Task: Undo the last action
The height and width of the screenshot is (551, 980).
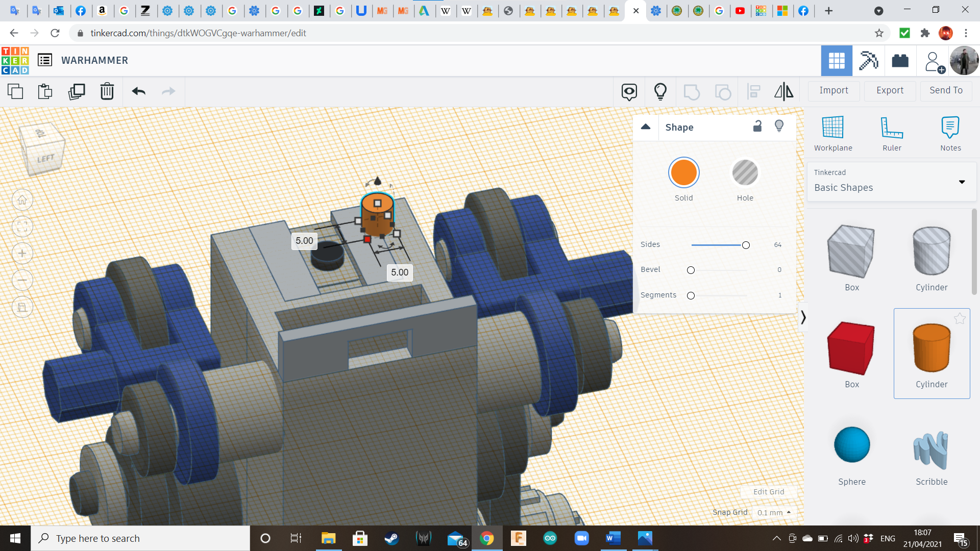Action: tap(138, 91)
